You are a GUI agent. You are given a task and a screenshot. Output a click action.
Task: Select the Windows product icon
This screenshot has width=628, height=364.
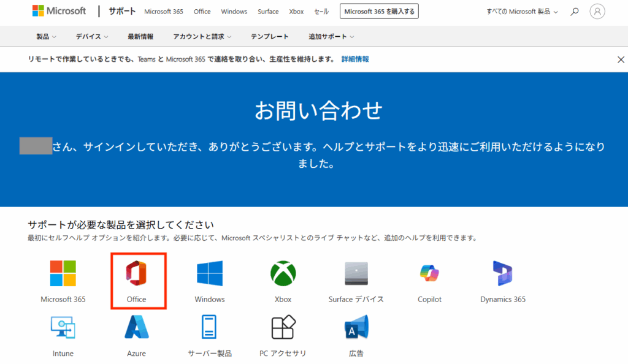210,273
